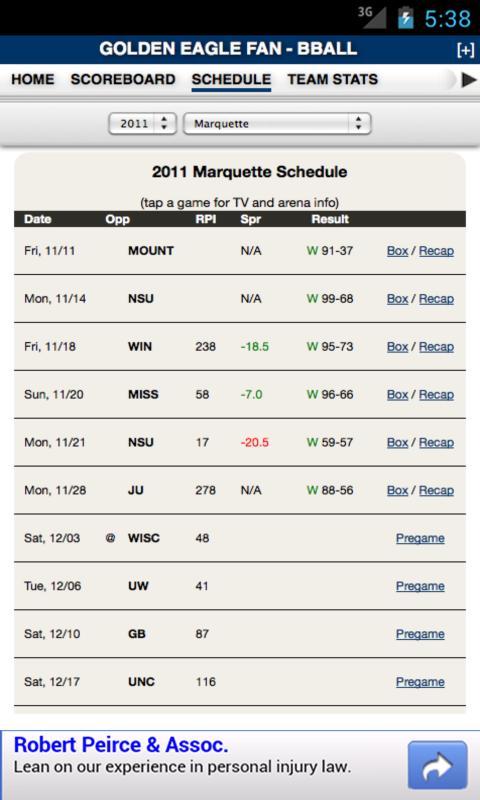View Box score for WIN game
The width and height of the screenshot is (480, 800).
click(x=397, y=347)
